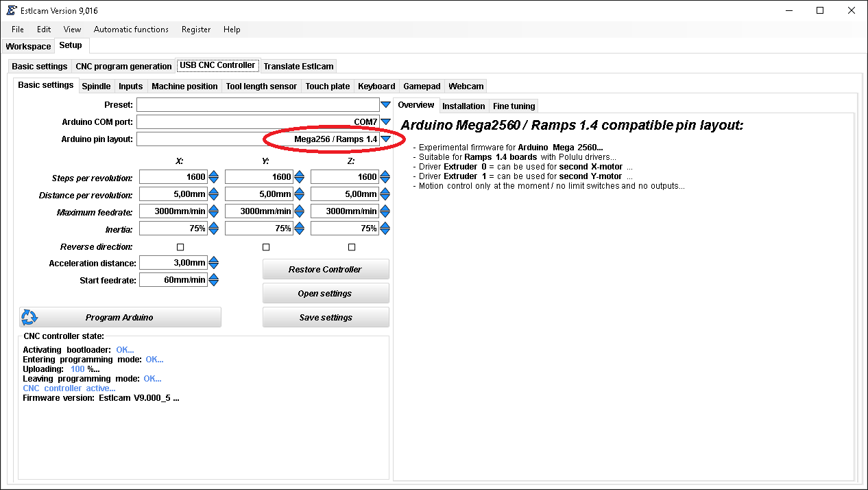868x490 pixels.
Task: Open the Arduino COM port dropdown arrow
Action: point(385,121)
